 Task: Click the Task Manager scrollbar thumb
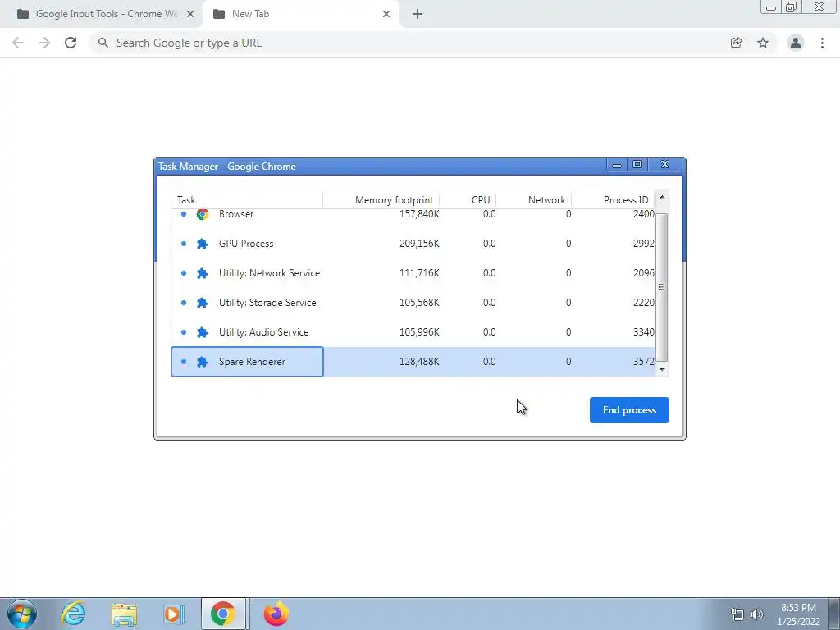(662, 288)
